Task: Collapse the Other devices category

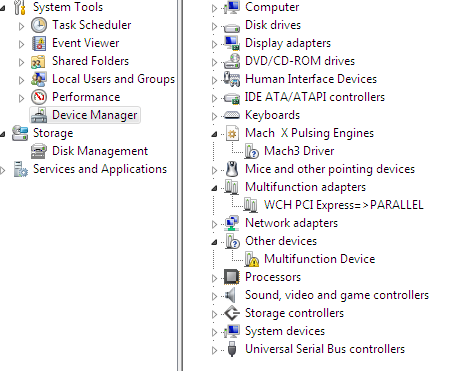Action: pos(214,242)
